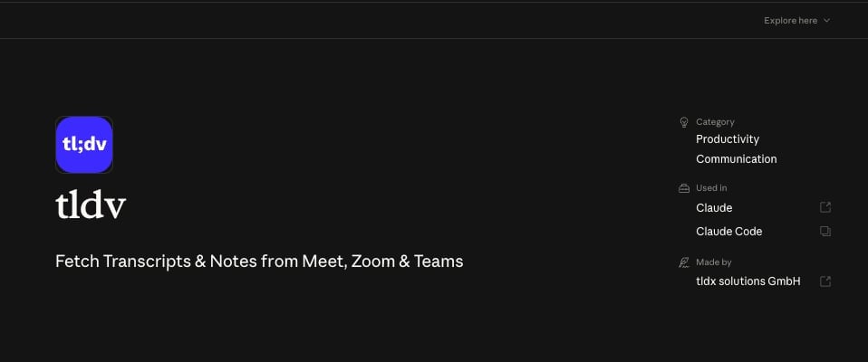Screen dimensions: 868x362
Task: Click the feather Made by icon
Action: pos(684,262)
